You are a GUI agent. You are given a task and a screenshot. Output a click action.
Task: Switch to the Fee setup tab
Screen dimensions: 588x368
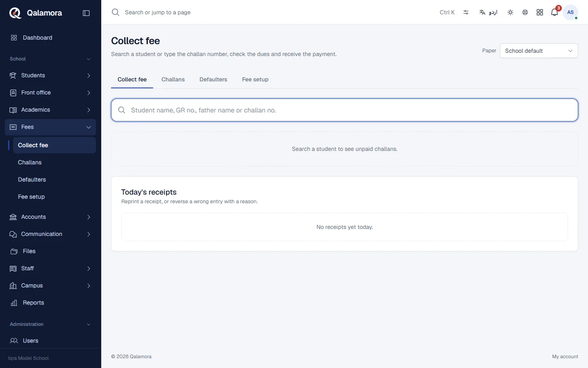tap(255, 79)
